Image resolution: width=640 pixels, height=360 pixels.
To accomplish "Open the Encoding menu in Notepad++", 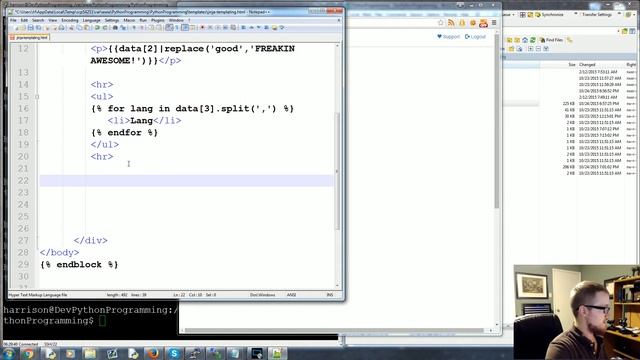I will 70,20.
